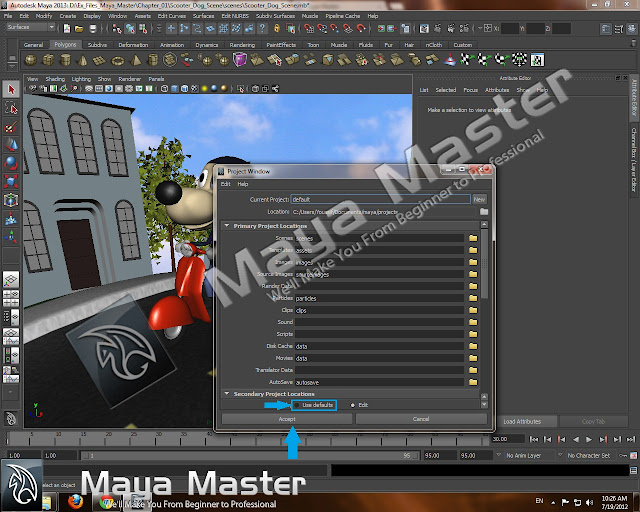
Task: Open the Create menu
Action: pos(68,16)
